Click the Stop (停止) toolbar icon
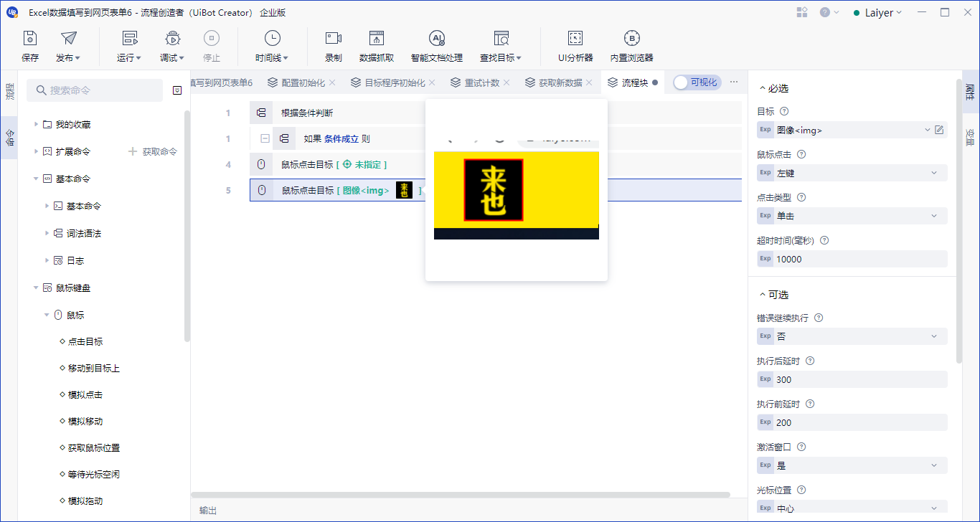The image size is (980, 522). pyautogui.click(x=212, y=39)
